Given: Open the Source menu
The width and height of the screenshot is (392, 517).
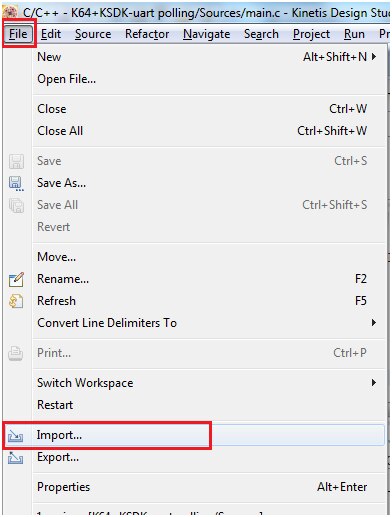Looking at the screenshot, I should click(93, 34).
